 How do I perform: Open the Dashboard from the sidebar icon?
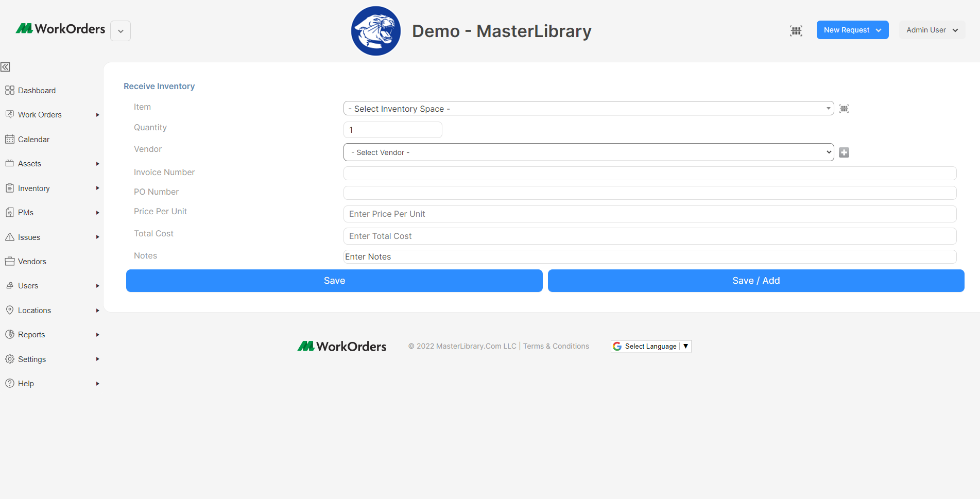pyautogui.click(x=10, y=90)
